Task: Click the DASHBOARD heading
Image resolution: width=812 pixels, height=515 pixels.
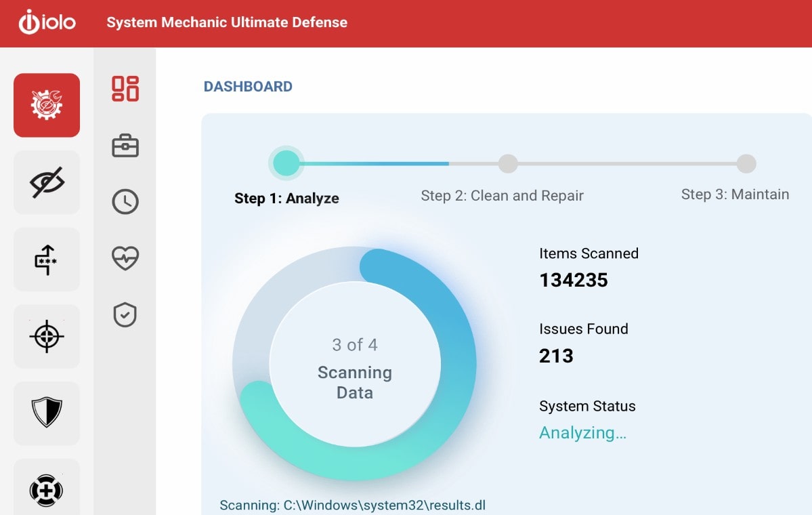Action: (x=248, y=87)
